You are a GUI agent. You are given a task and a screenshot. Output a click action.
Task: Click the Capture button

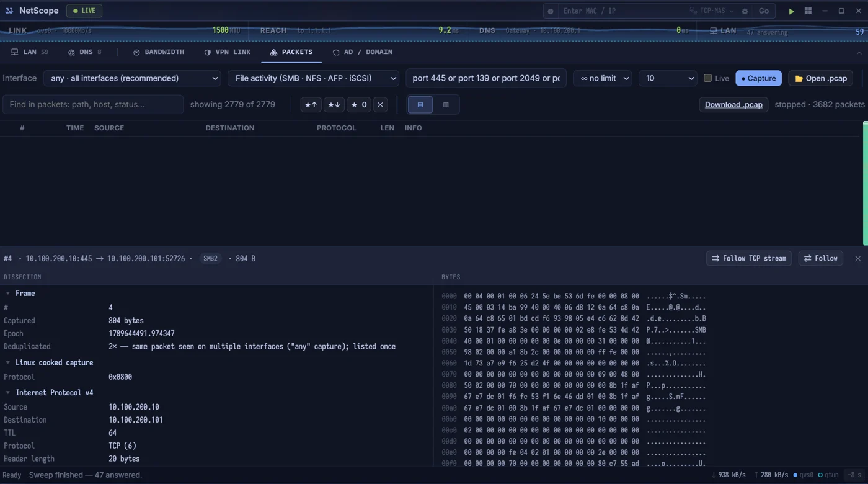(758, 78)
